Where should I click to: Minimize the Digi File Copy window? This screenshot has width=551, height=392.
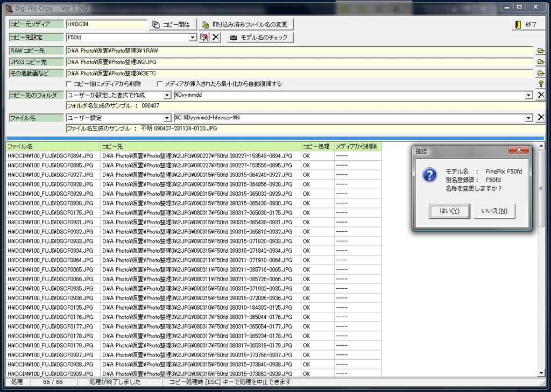tap(507, 7)
